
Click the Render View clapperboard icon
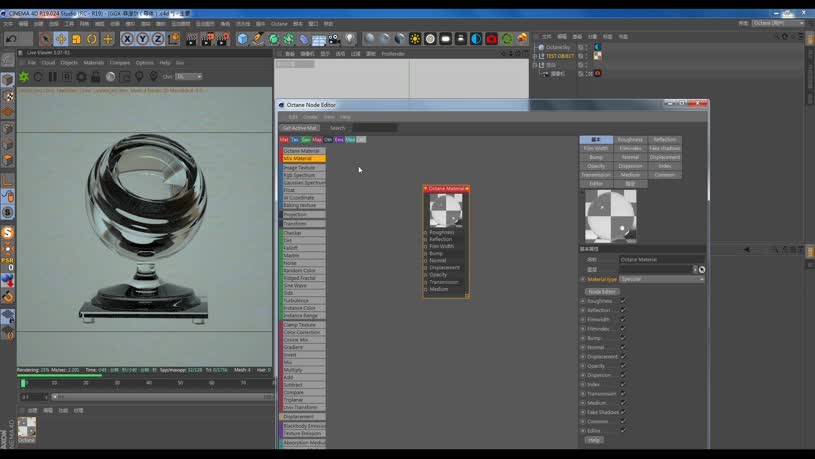click(191, 39)
